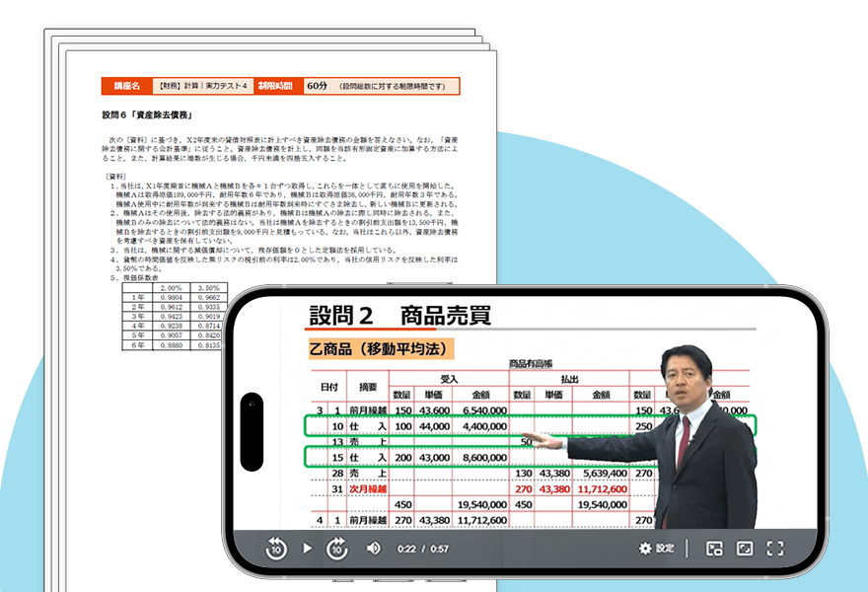This screenshot has width=868, height=592.
Task: Enable picture-in-picture mode icon
Action: 714,549
